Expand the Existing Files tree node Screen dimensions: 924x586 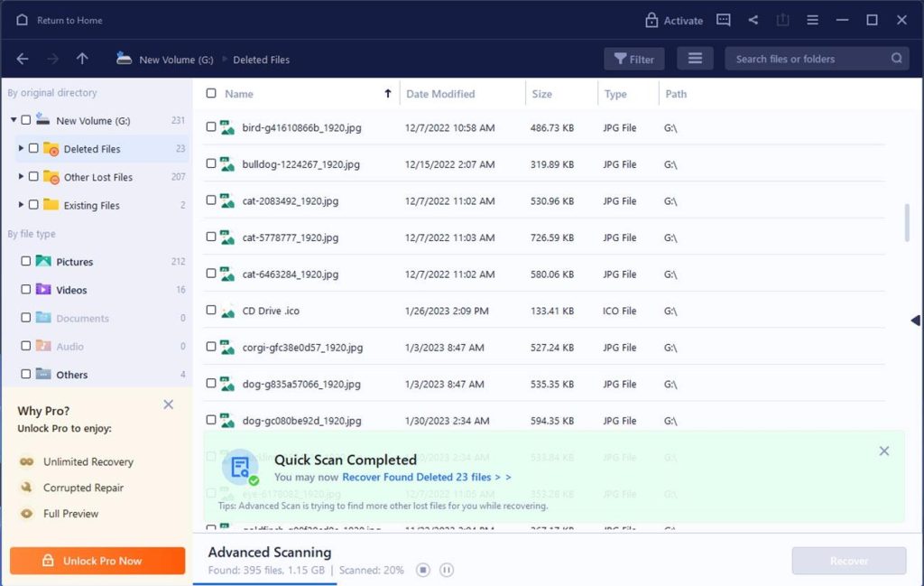tap(21, 205)
